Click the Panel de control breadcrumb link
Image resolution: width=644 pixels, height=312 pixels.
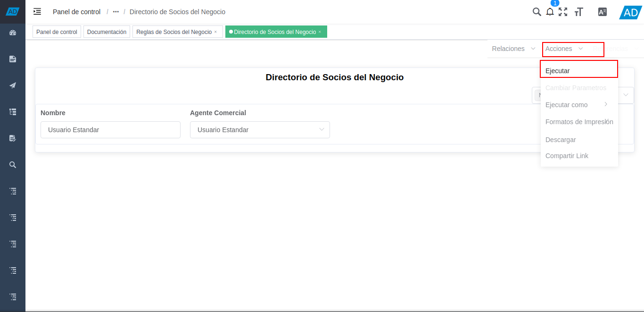(x=76, y=11)
